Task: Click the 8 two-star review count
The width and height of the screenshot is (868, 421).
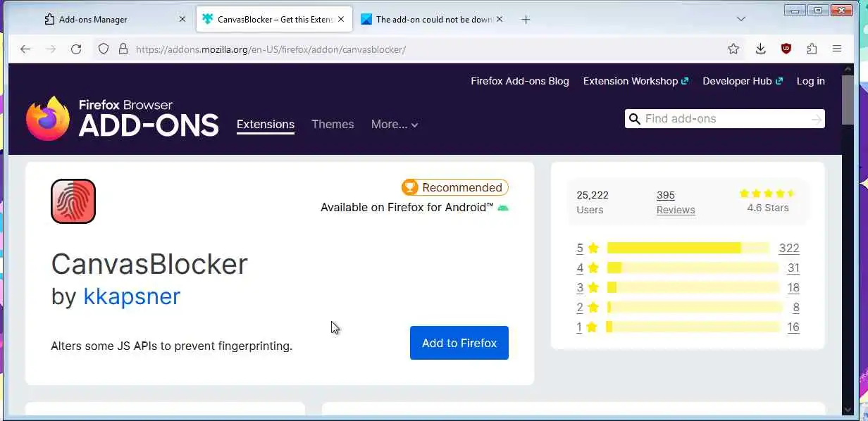Action: (796, 307)
